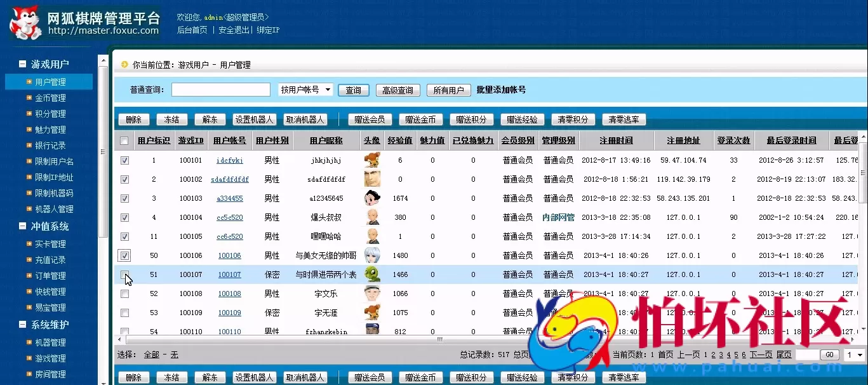
Task: Uncheck the row for user 与美女无缘的帅哥
Action: point(124,255)
